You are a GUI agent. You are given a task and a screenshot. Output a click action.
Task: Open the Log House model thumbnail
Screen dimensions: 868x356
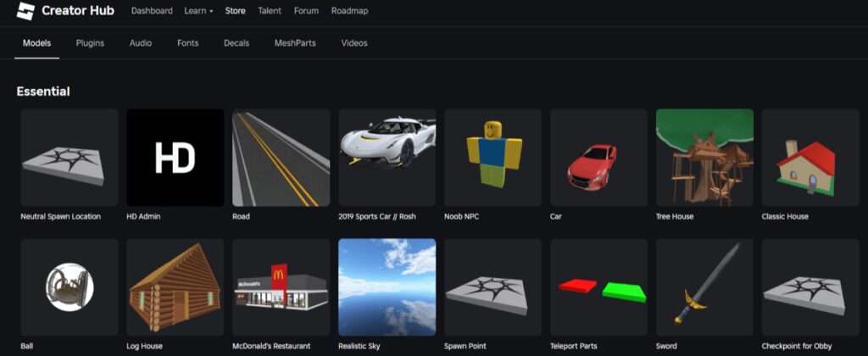(175, 287)
